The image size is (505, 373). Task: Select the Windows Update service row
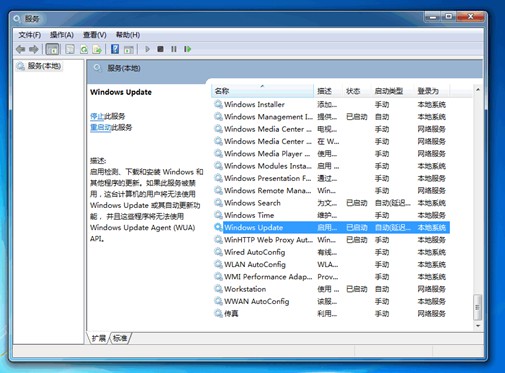coord(331,227)
